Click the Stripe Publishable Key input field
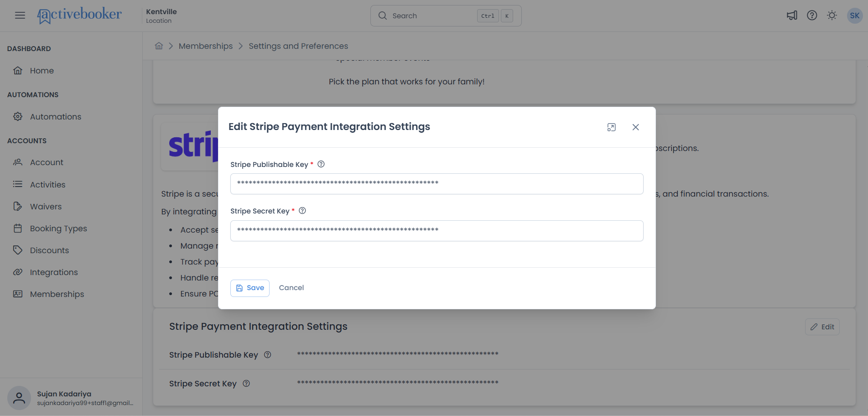 [x=437, y=184]
